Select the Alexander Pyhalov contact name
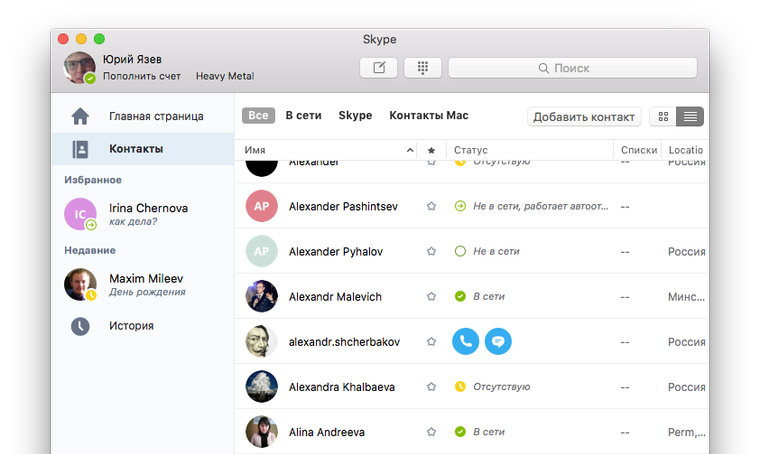The image size is (760, 454). tap(336, 251)
